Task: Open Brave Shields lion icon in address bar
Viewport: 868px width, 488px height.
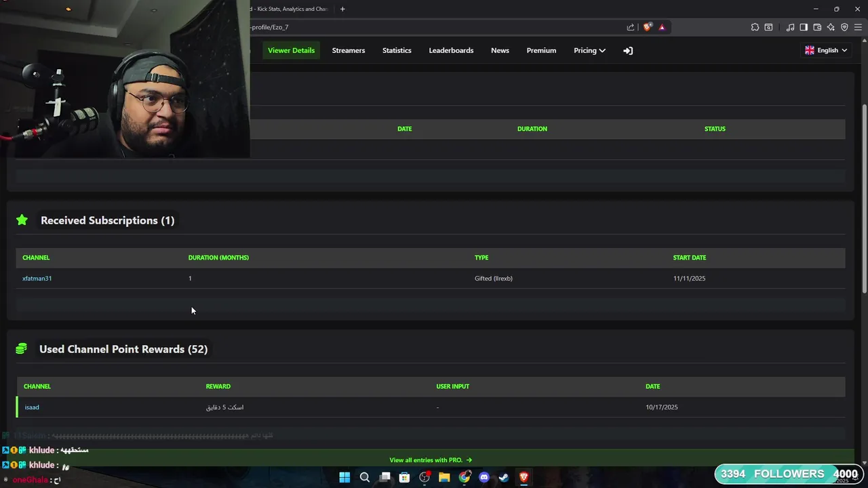Action: point(648,27)
